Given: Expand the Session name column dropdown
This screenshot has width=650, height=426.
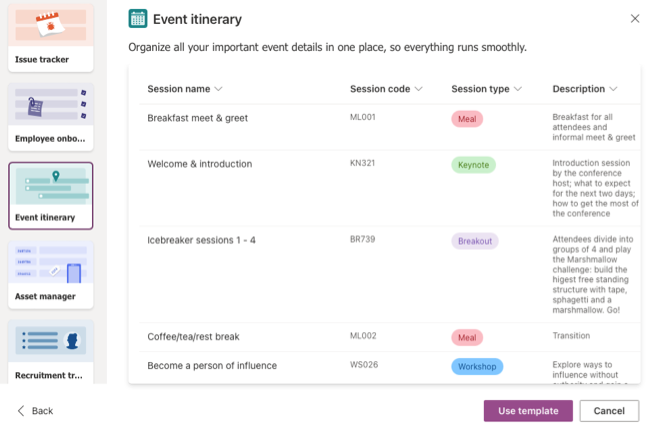Looking at the screenshot, I should coord(218,89).
